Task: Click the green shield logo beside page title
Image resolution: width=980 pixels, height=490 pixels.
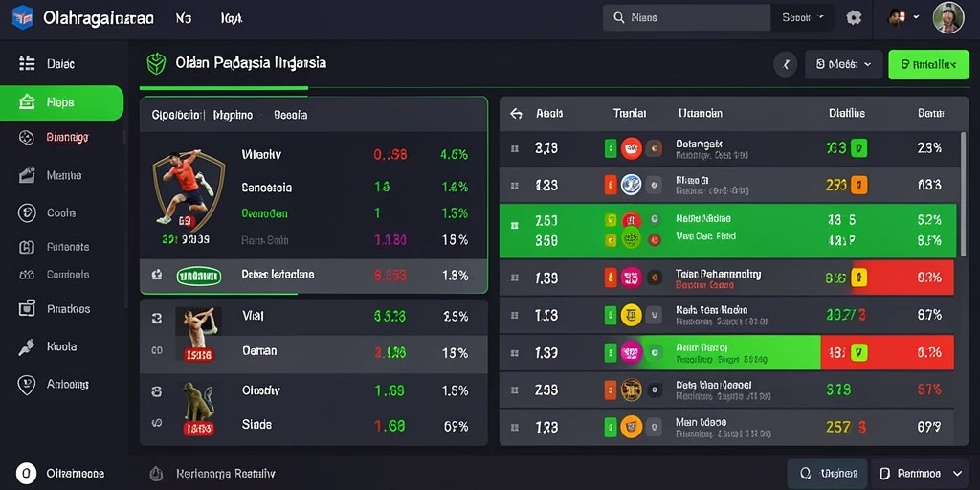Action: (x=156, y=63)
